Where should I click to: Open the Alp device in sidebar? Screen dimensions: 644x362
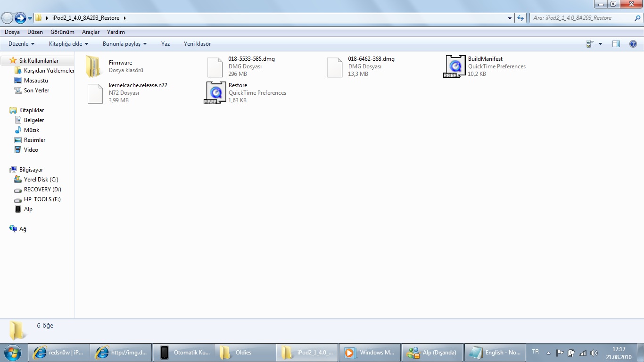point(28,209)
